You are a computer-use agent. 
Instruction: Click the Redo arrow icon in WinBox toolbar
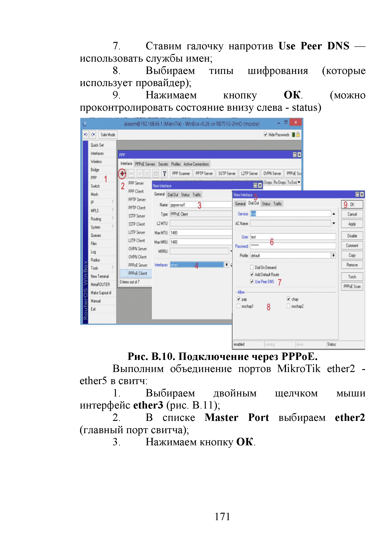[x=93, y=134]
